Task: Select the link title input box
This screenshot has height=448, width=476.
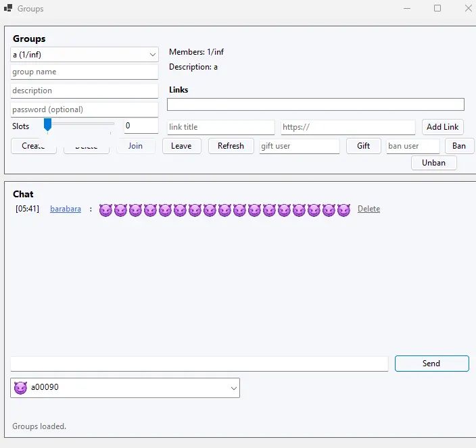Action: pos(221,127)
